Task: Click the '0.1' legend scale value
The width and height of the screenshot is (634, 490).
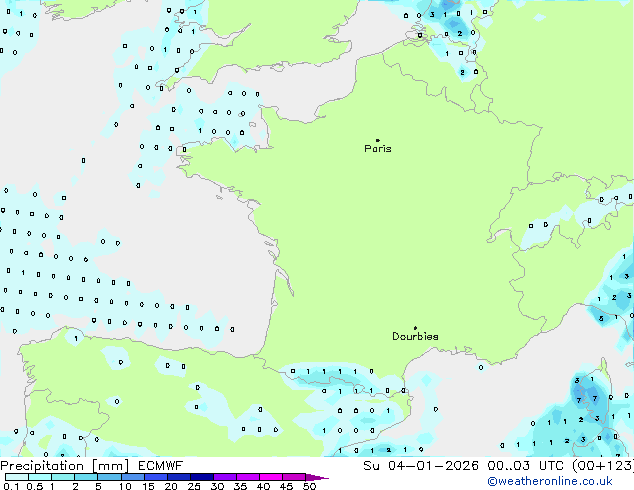Action: click(x=11, y=486)
